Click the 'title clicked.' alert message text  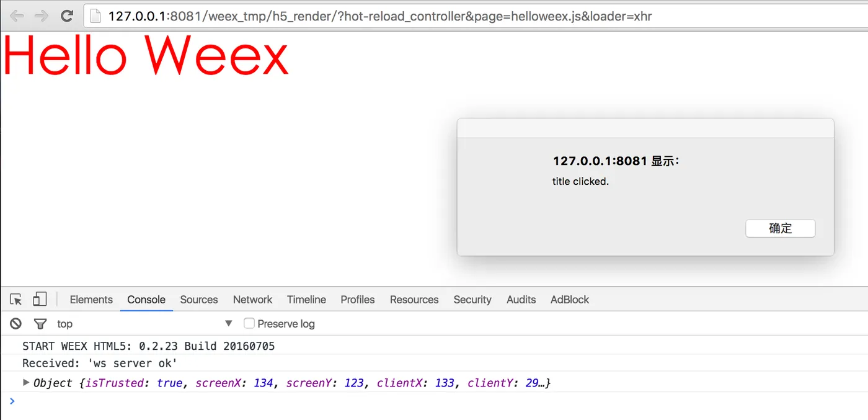click(x=580, y=182)
